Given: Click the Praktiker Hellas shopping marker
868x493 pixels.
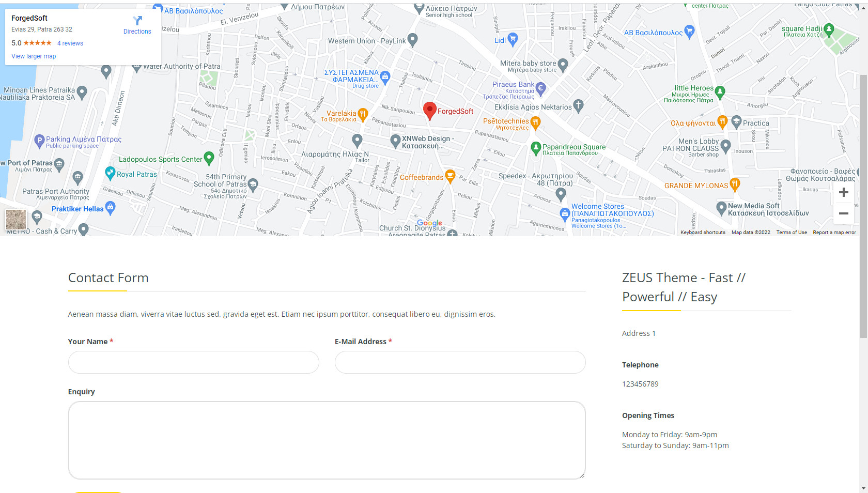Looking at the screenshot, I should point(110,208).
